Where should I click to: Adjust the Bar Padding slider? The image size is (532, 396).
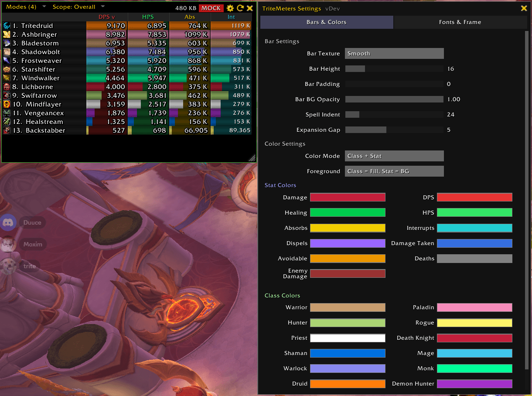394,84
